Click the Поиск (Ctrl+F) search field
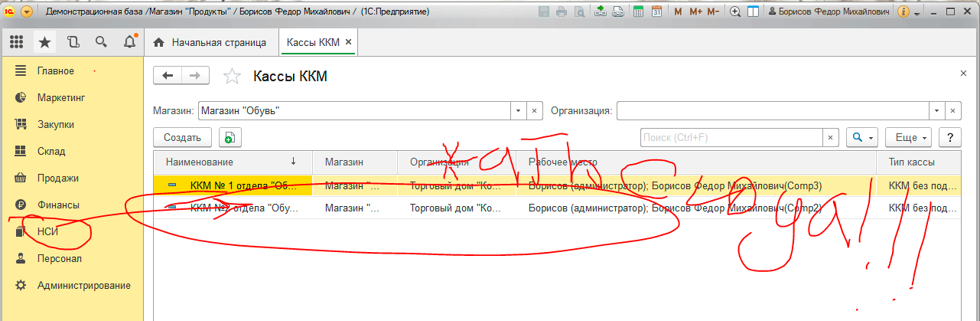This screenshot has height=321, width=980. pyautogui.click(x=731, y=137)
